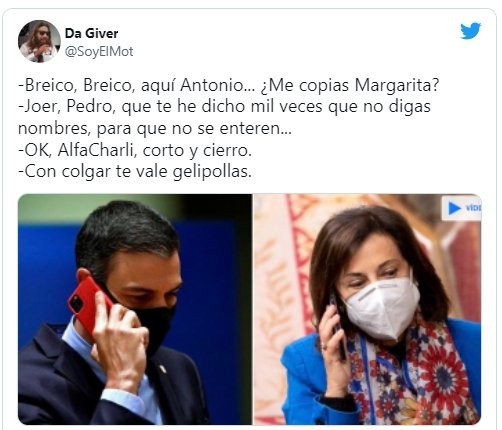Click the "vide" label beside the play triangle
502x430 pixels.
tap(473, 208)
